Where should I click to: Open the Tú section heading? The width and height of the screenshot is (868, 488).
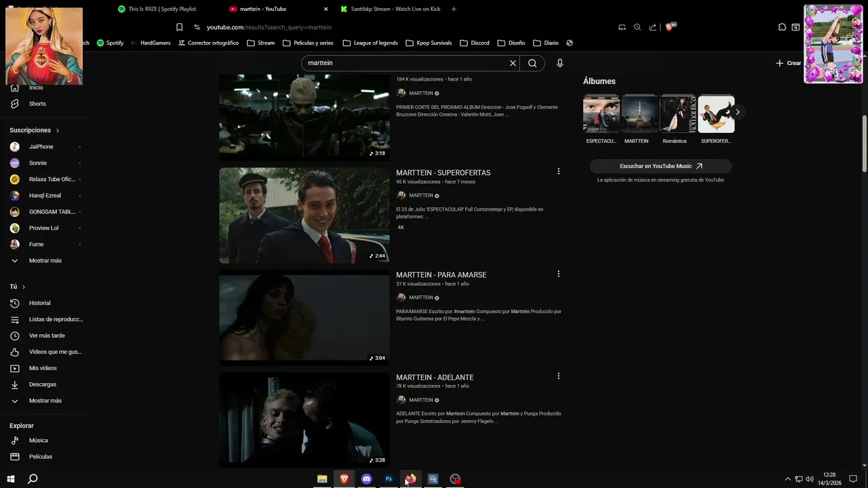(18, 287)
